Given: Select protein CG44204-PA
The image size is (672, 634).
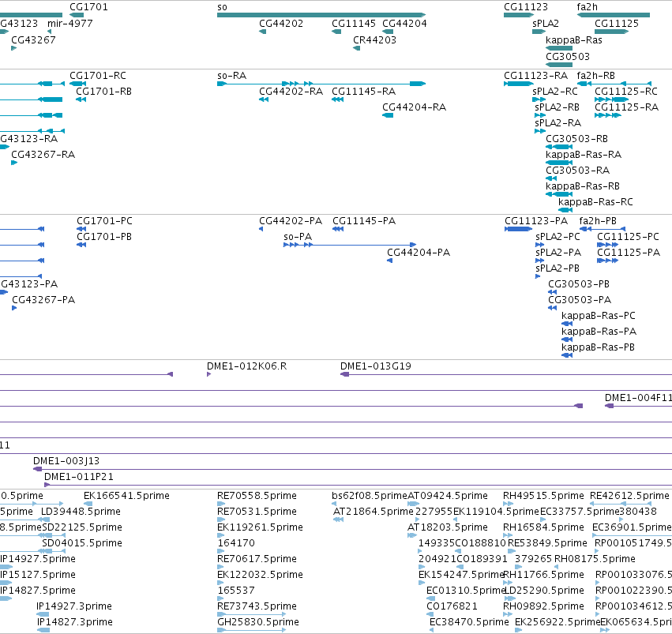Looking at the screenshot, I should point(419,253).
